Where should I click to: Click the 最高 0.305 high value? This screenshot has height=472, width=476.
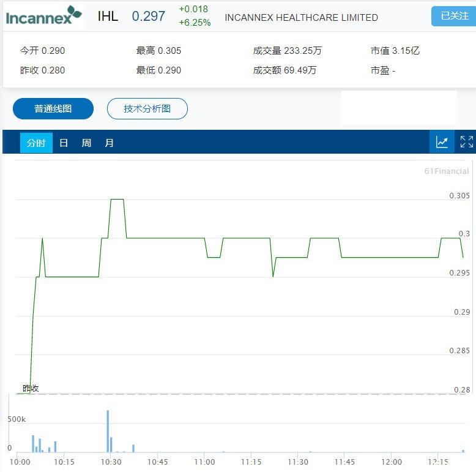coord(158,51)
